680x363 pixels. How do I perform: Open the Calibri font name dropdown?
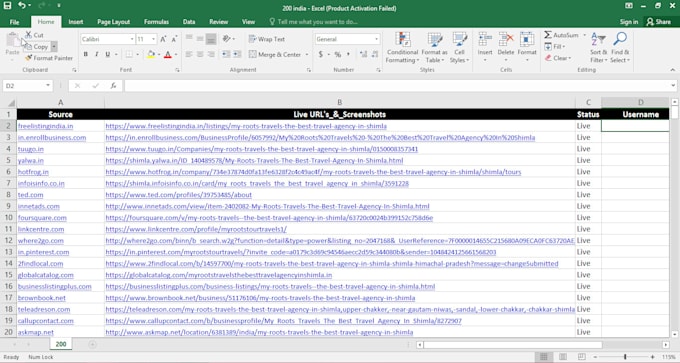pos(132,39)
